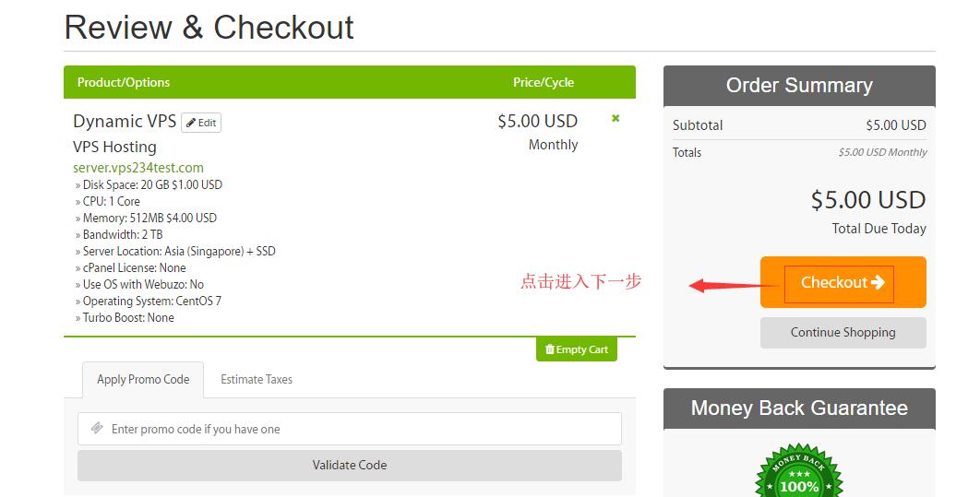
Task: Click the tag icon in promo field
Action: coord(97,429)
